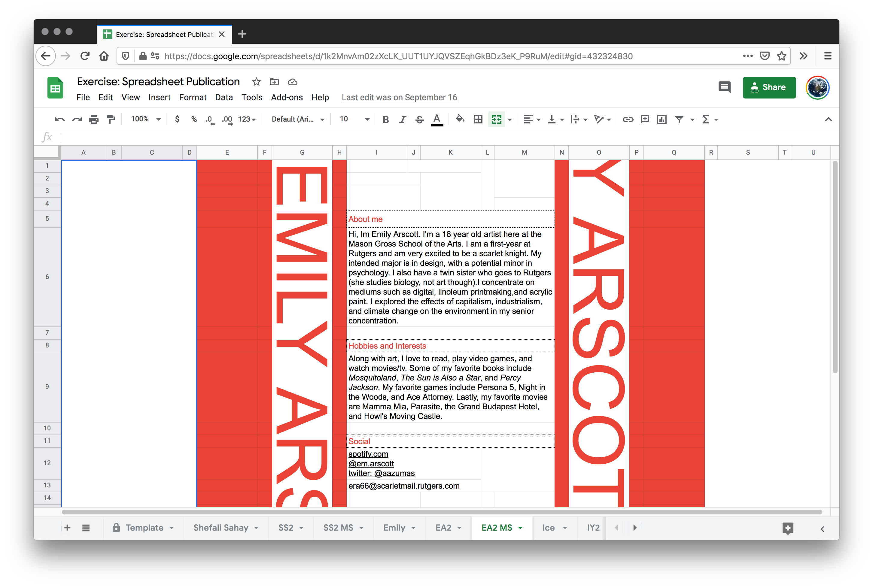Collapse the menus with up chevron

[x=828, y=119]
